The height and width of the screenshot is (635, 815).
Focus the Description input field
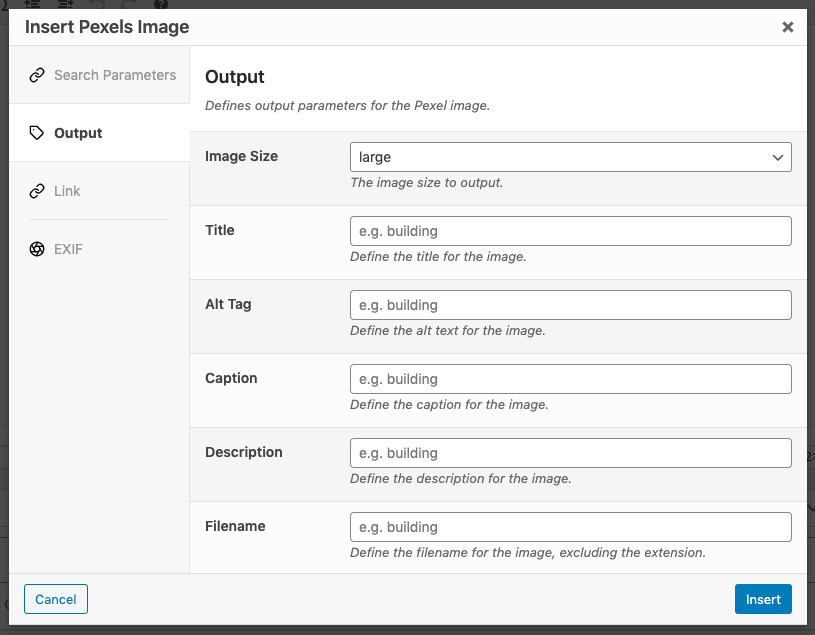[571, 453]
